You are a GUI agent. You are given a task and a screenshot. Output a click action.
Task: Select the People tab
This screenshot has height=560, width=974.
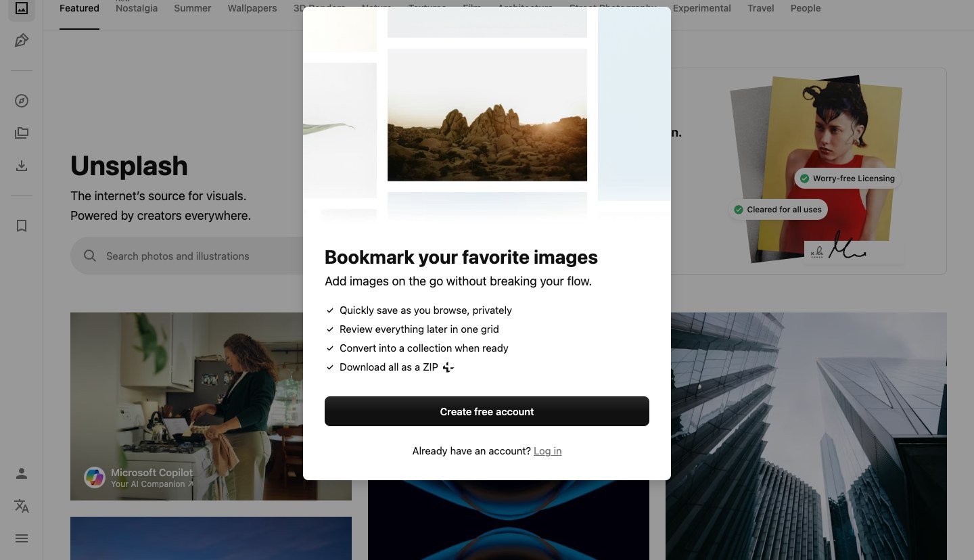(x=806, y=9)
